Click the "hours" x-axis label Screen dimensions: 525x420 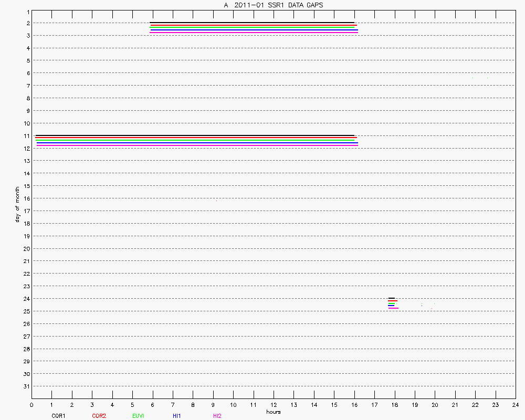pyautogui.click(x=273, y=412)
